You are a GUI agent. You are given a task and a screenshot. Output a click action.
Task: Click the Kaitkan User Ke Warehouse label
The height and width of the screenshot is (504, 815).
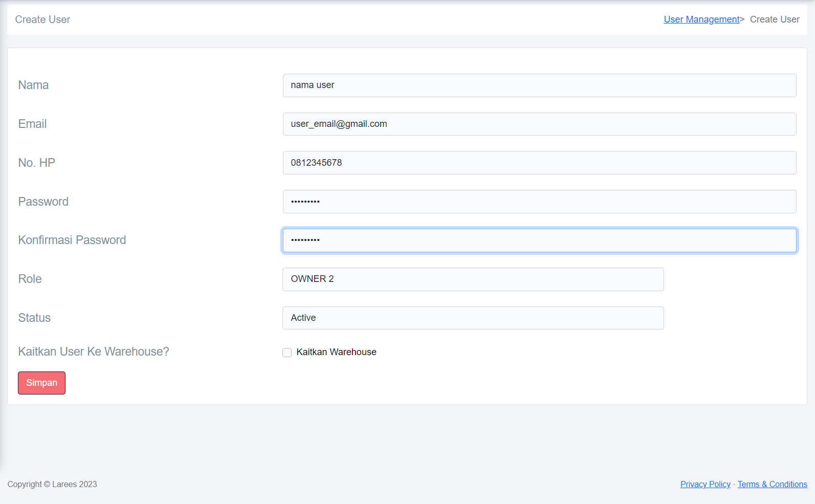coord(94,352)
